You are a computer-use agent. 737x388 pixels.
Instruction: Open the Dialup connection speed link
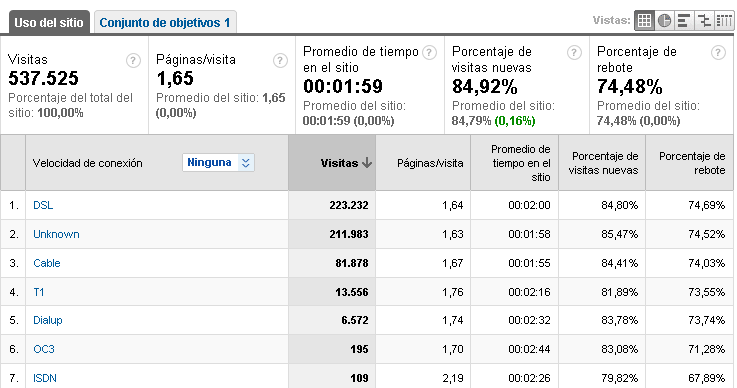[x=47, y=320]
